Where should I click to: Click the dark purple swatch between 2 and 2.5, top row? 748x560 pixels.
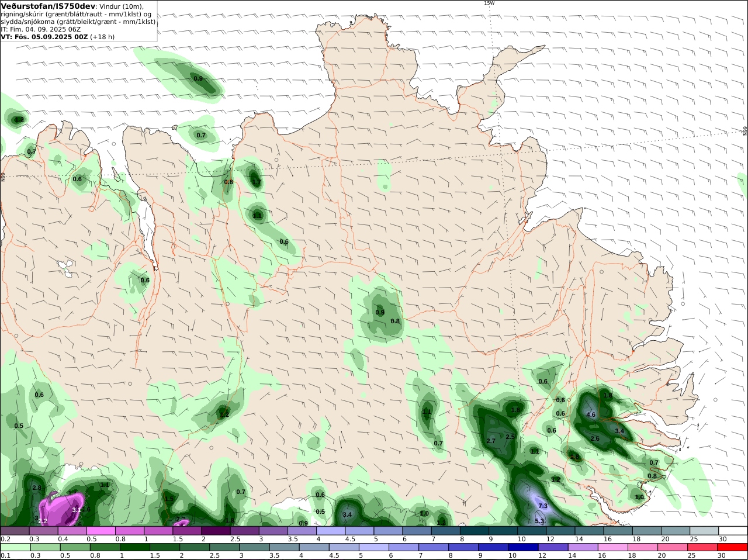click(216, 531)
